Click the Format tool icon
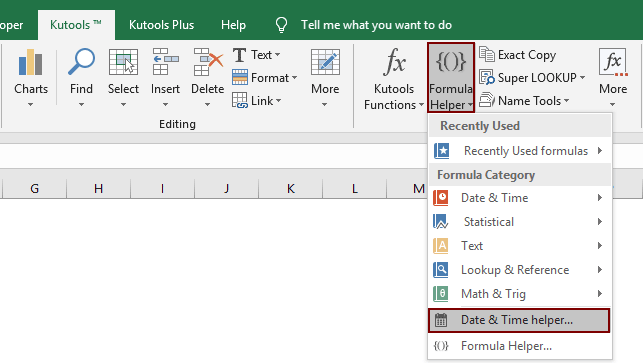 tap(240, 78)
